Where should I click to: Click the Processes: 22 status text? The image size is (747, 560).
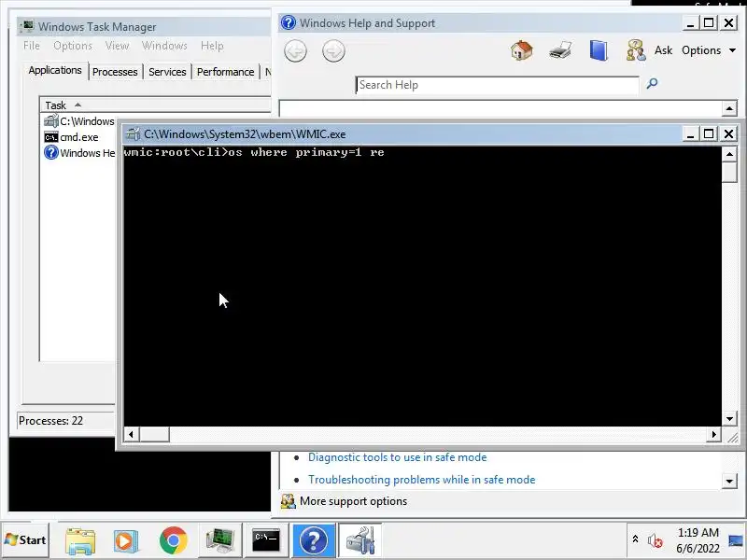tap(51, 421)
